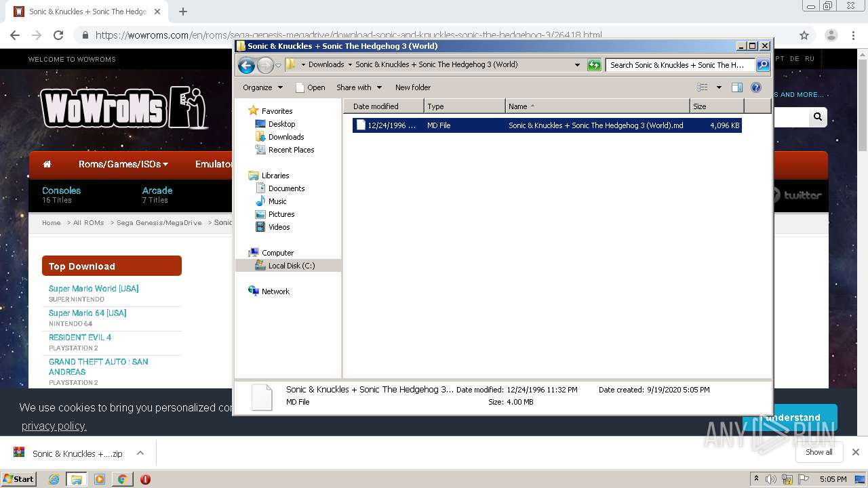The height and width of the screenshot is (488, 868).
Task: Click Sega Genesis/MegaDrive breadcrumb
Action: [159, 222]
